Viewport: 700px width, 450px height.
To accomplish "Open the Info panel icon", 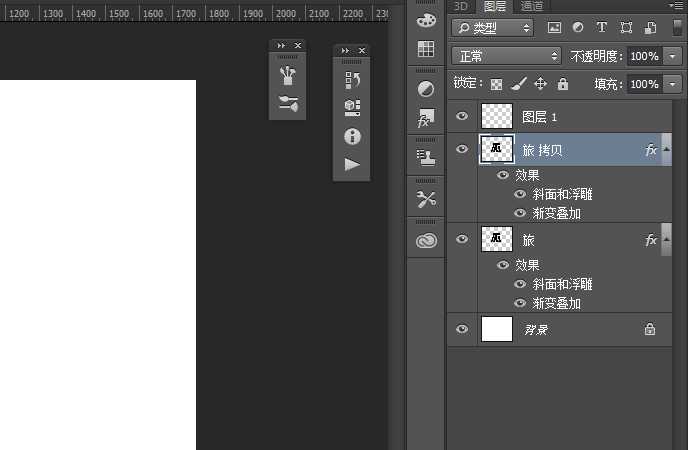I will tap(351, 136).
